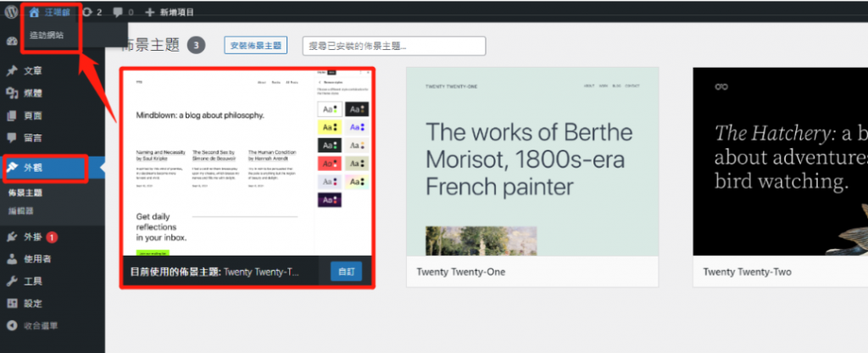Click 造訪網站 in the dropdown
868x353 pixels.
[47, 35]
